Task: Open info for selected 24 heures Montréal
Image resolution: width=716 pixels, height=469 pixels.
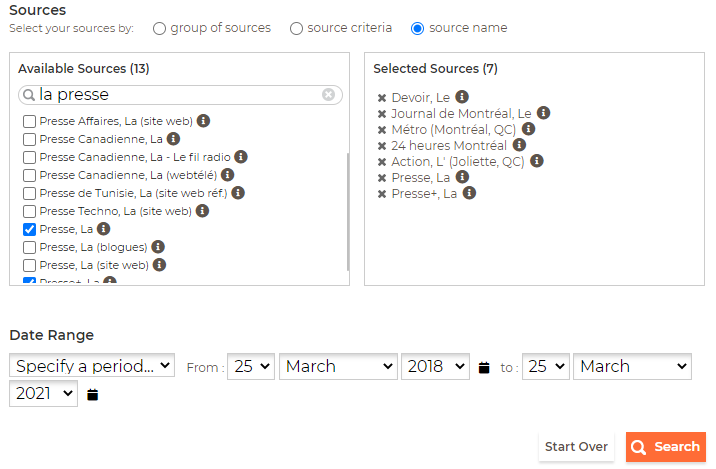Action: coord(519,145)
